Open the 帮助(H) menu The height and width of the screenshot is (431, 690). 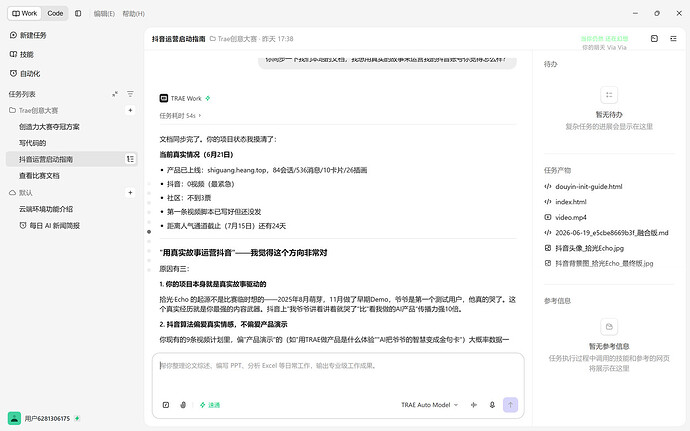click(x=133, y=14)
